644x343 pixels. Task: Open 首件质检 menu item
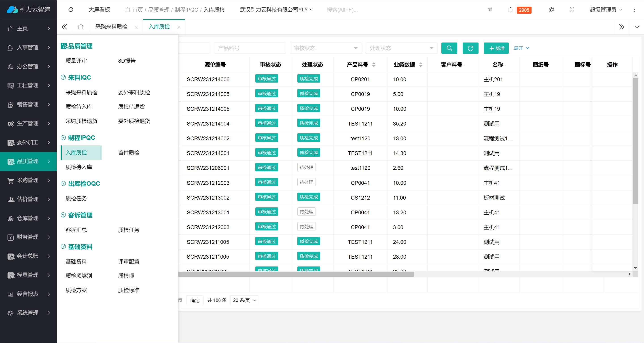pos(129,152)
